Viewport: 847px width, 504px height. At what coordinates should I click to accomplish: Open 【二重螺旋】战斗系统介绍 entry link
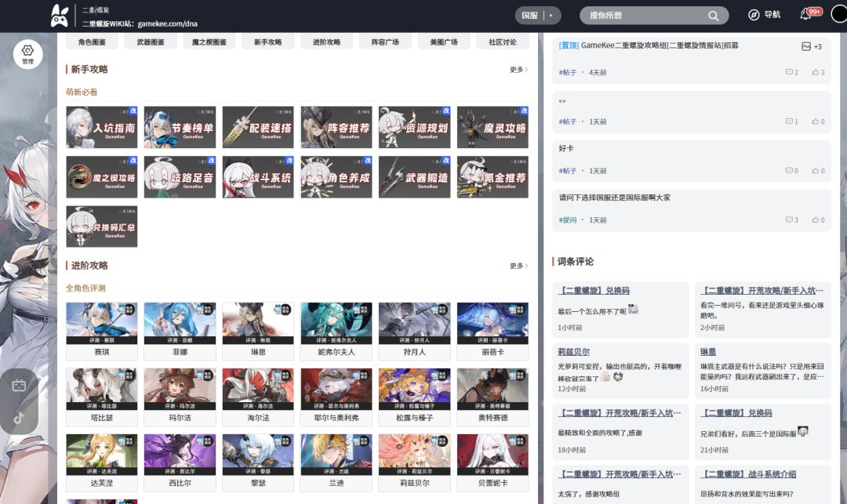point(748,474)
